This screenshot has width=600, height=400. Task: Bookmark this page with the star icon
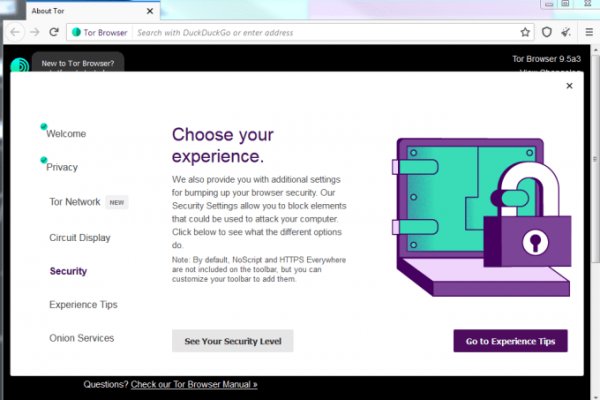[525, 32]
